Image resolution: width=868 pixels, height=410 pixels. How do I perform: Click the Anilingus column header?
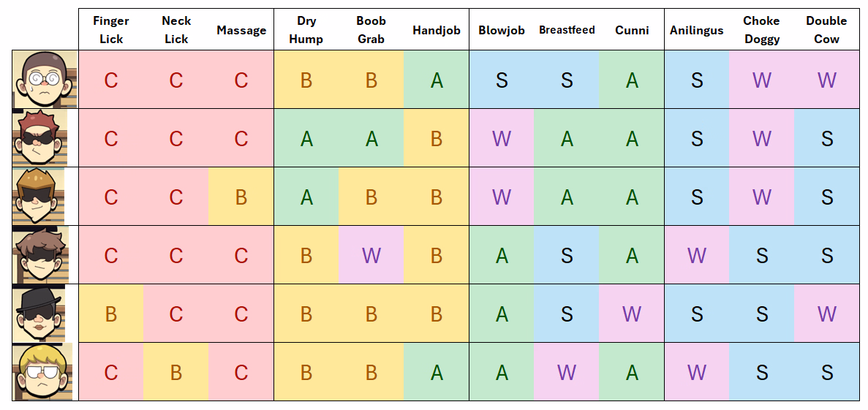coord(697,30)
